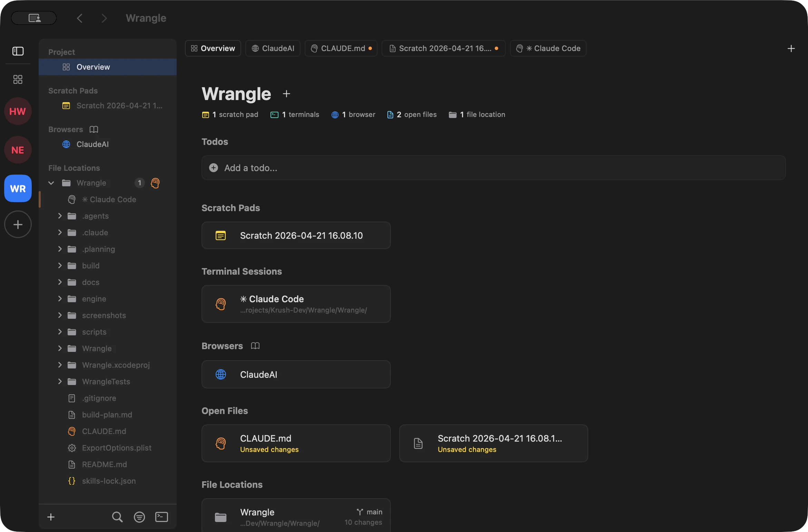Switch to the WR workspace avatar
The width and height of the screenshot is (808, 532).
[x=18, y=188]
